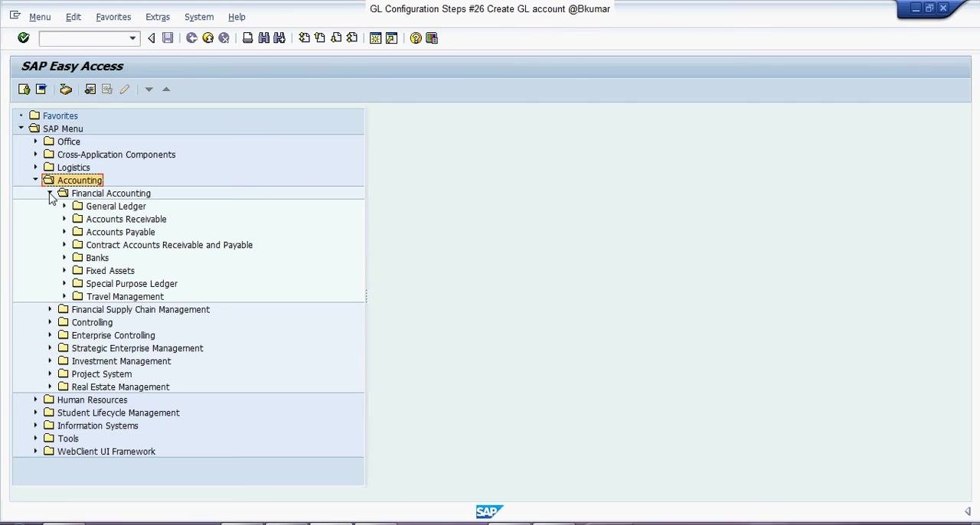This screenshot has width=980, height=525.
Task: Expand the Fixed Assets folder arrow
Action: (x=64, y=271)
